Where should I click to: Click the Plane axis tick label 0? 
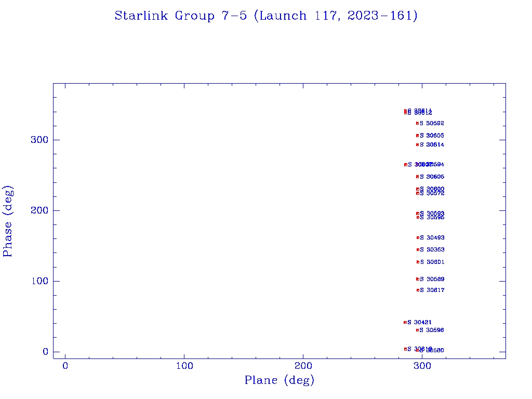point(65,366)
